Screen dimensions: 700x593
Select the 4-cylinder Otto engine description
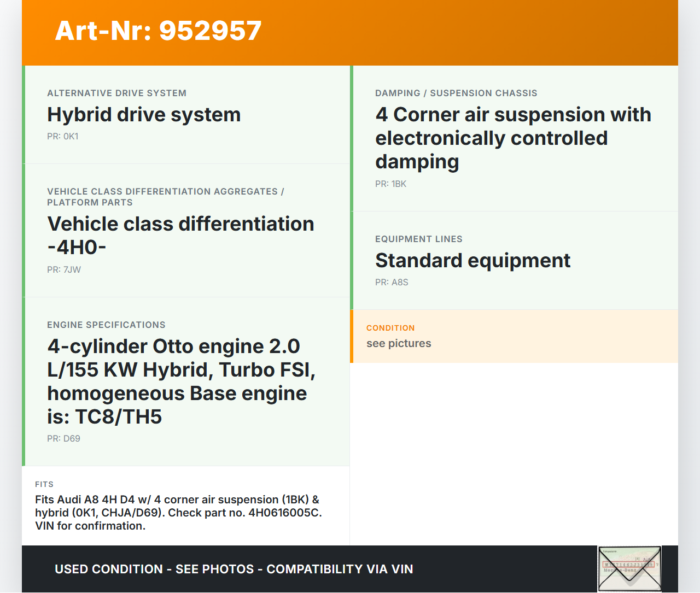(181, 381)
